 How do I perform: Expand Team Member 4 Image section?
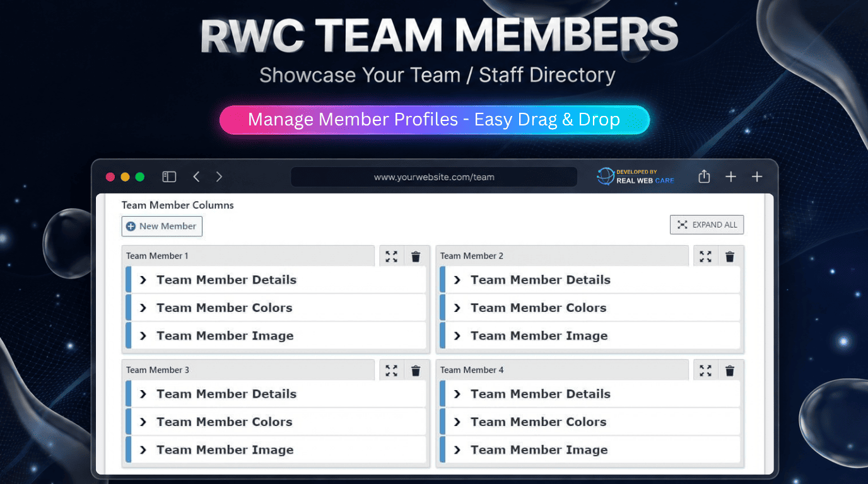(x=590, y=450)
